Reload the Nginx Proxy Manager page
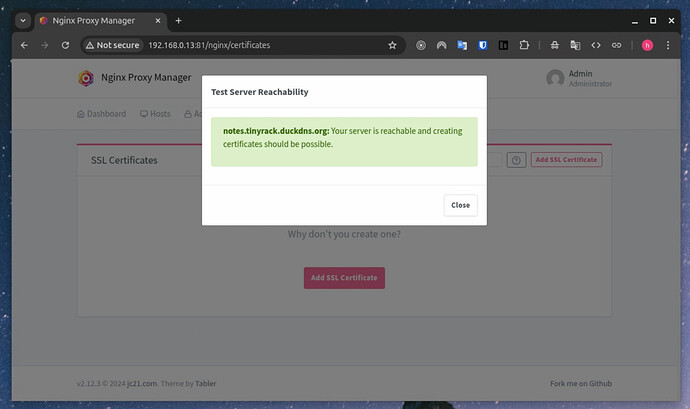The width and height of the screenshot is (690, 409). 65,45
